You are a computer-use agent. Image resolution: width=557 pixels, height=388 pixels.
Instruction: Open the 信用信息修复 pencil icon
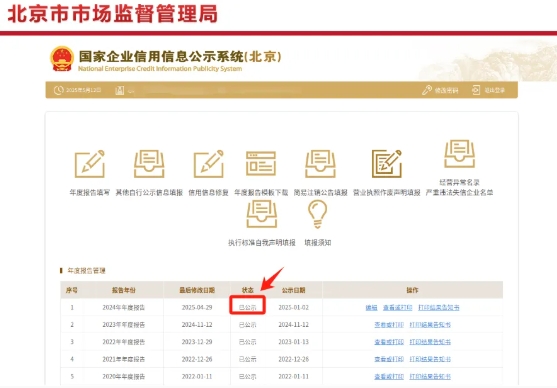209,164
